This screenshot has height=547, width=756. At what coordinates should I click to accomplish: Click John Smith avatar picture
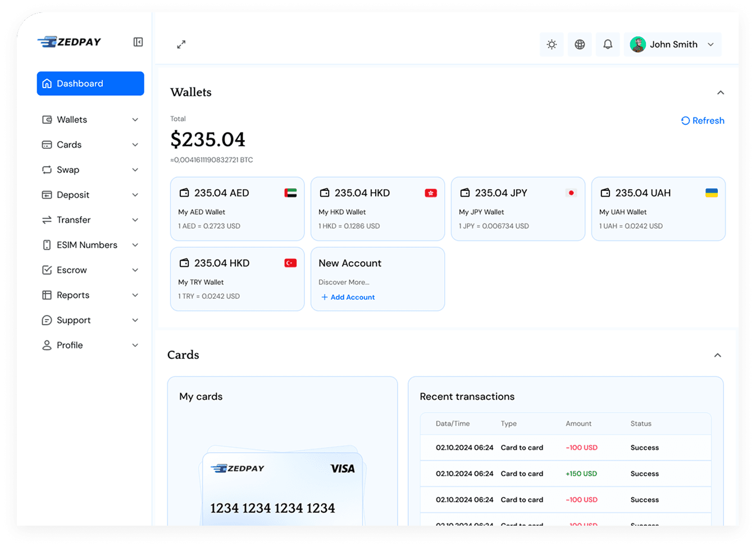click(637, 44)
